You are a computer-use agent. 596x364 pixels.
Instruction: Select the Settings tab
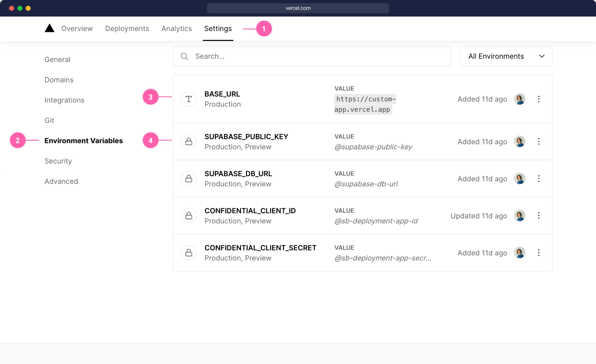[x=218, y=29]
